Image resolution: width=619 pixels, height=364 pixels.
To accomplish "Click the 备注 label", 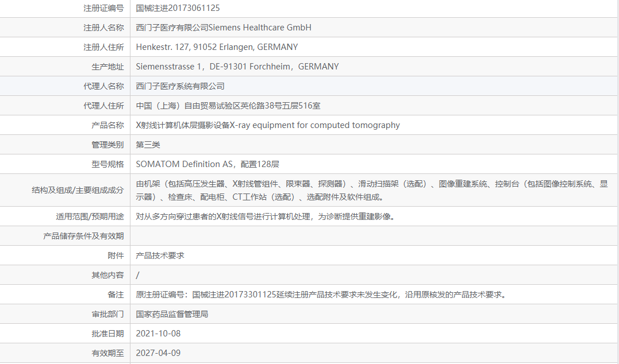I will click(116, 295).
